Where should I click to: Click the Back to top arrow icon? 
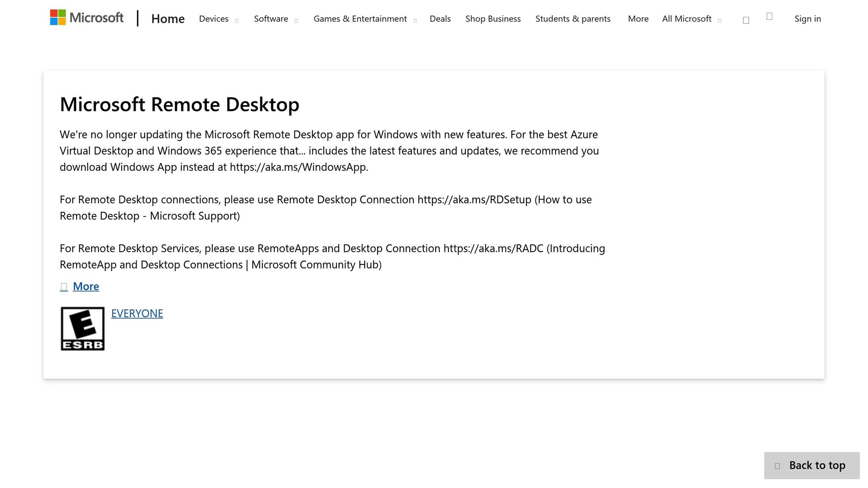tap(778, 466)
